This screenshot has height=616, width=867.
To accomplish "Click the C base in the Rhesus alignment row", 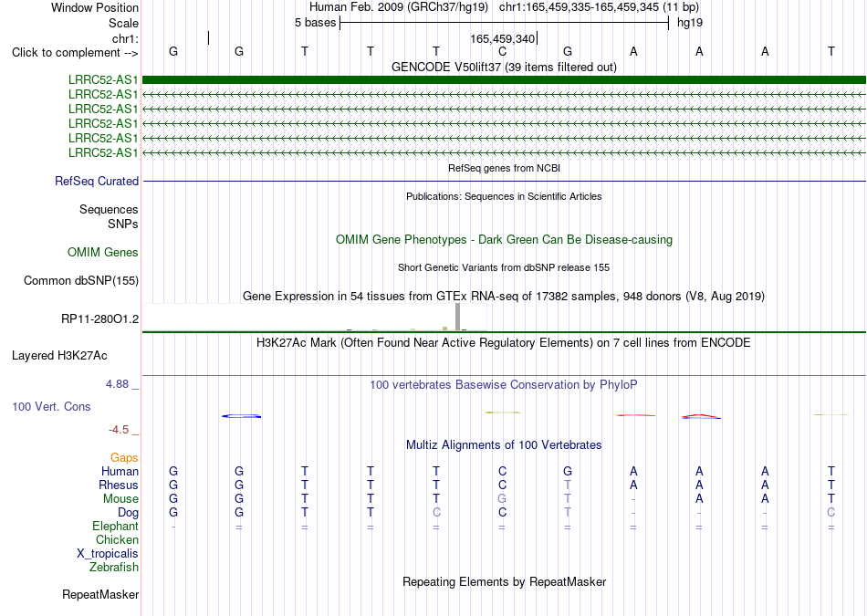I will pos(502,485).
